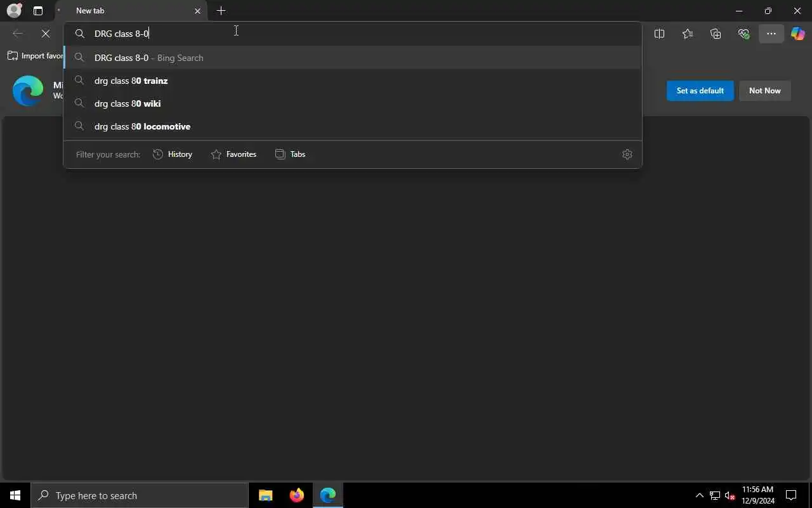Screen dimensions: 812x508
Task: Close the New tab tab
Action: pos(197,11)
